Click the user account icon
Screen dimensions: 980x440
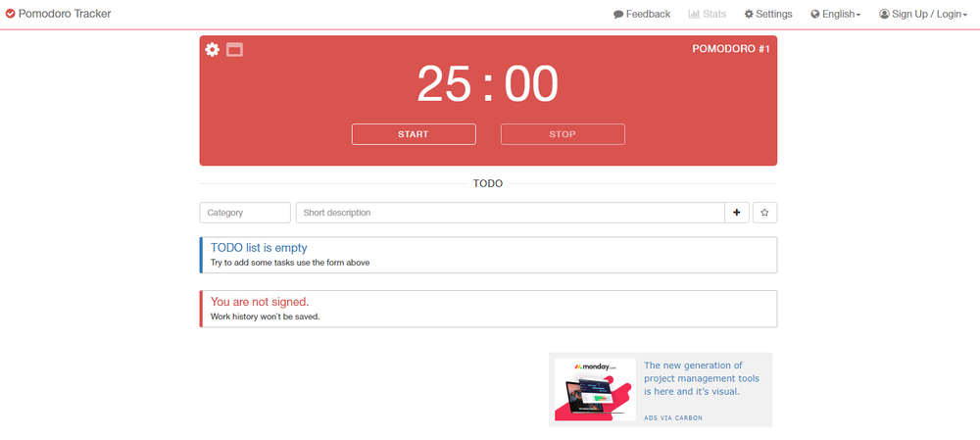pos(884,15)
